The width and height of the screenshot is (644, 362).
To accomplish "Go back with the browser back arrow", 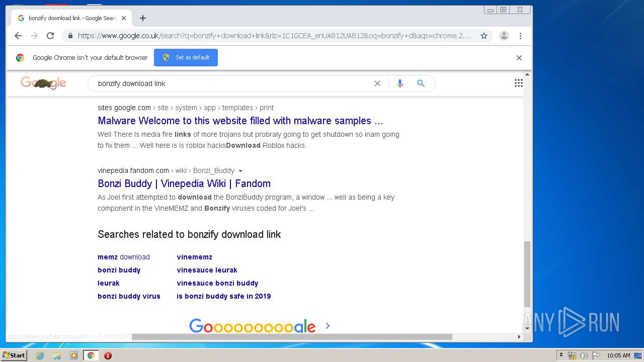I will click(x=18, y=36).
